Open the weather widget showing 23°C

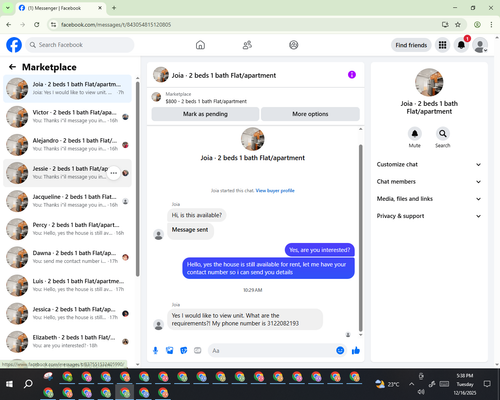(x=387, y=384)
